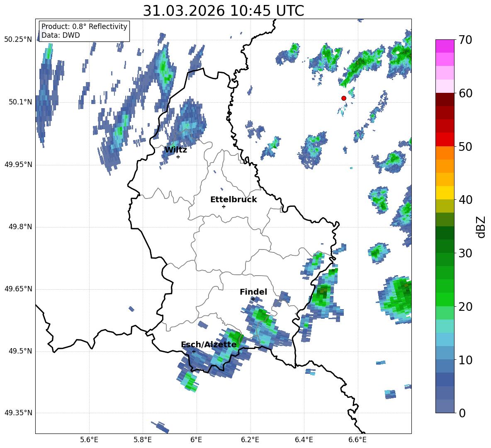
Task: Click the map title 31.03.2026 10:45 UTC
Action: tap(223, 11)
